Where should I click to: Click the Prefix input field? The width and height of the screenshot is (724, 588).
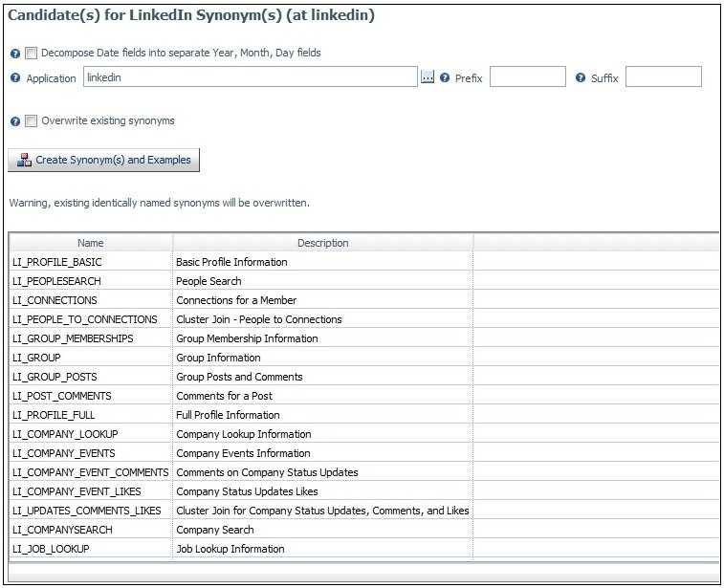tap(528, 76)
